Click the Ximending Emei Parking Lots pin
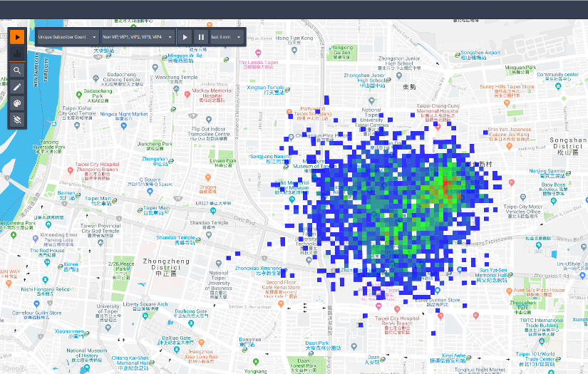The image size is (588, 374). [36, 238]
